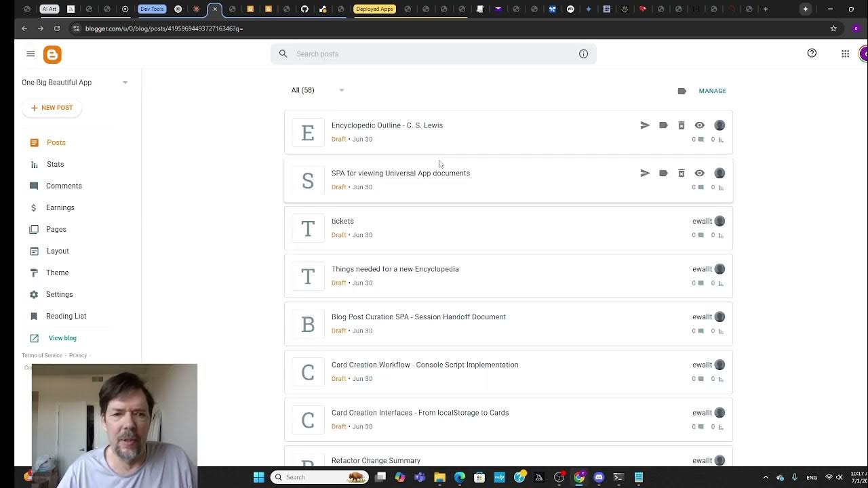Open the Blogger hamburger menu
The image size is (868, 488).
[31, 54]
